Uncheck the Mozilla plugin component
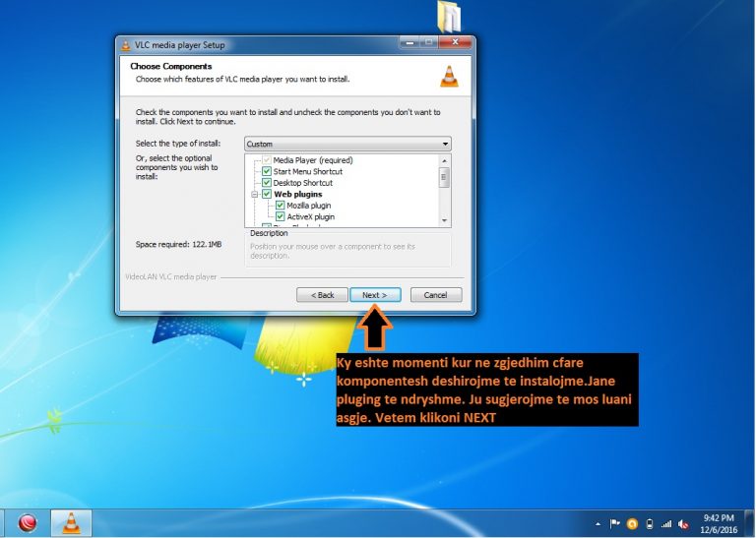Screen dimensions: 756x538 click(x=281, y=206)
